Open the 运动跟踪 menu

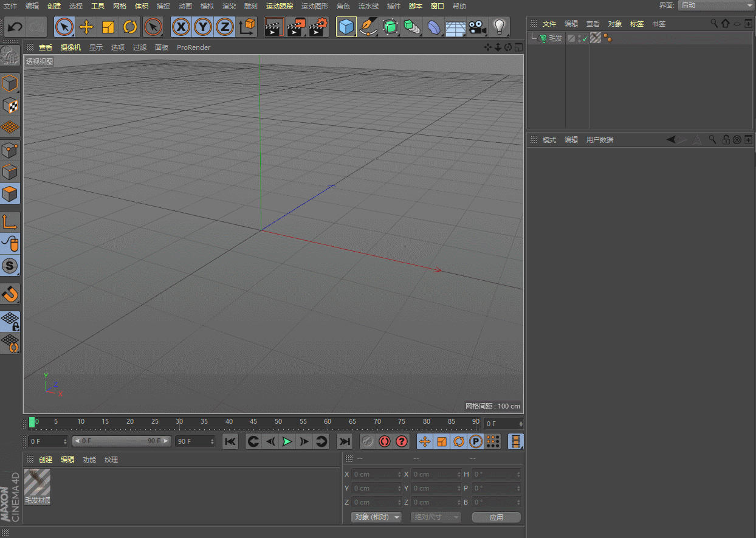point(279,6)
